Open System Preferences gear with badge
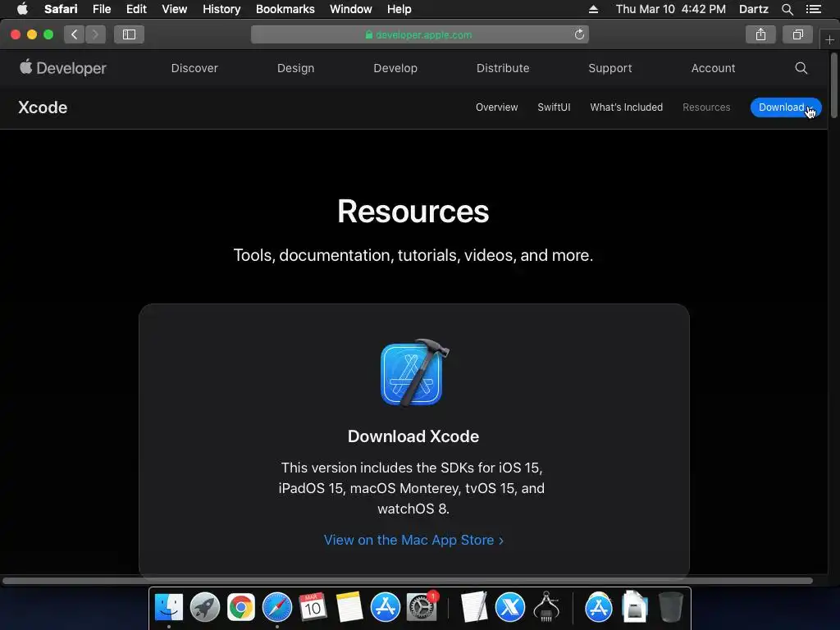Image resolution: width=840 pixels, height=630 pixels. [422, 608]
